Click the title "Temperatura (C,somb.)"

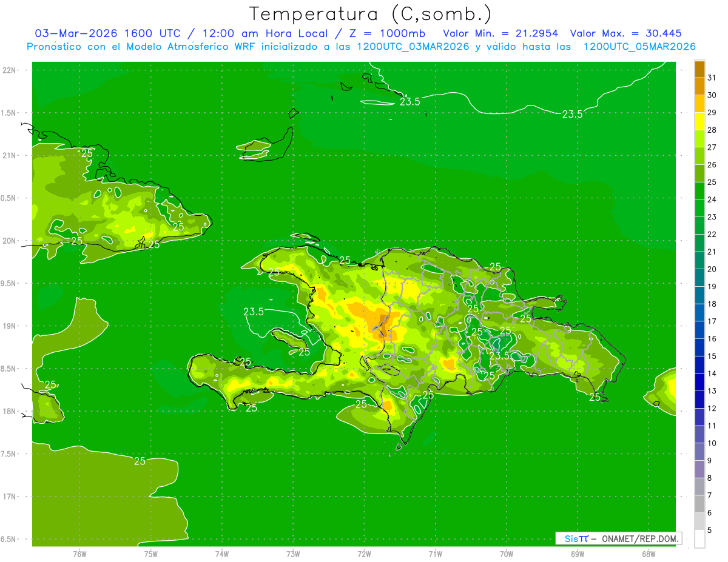(370, 14)
